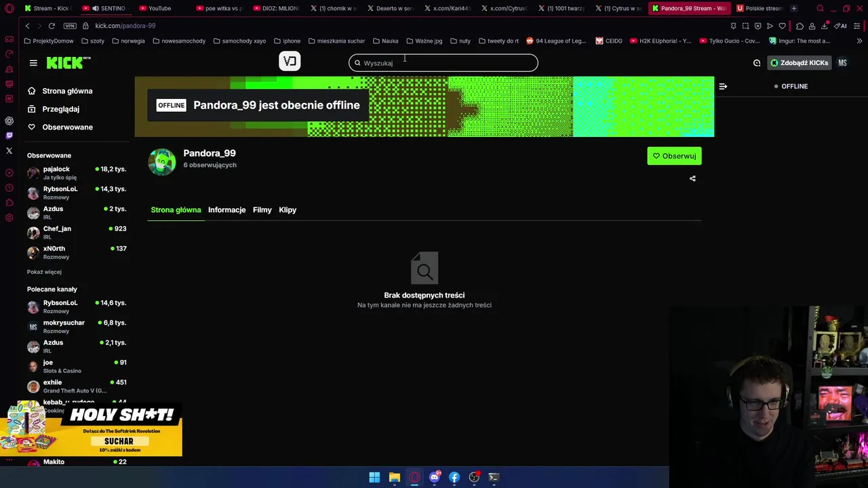Viewport: 868px width, 488px height.
Task: Open nuty bookmark folder
Action: (460, 41)
